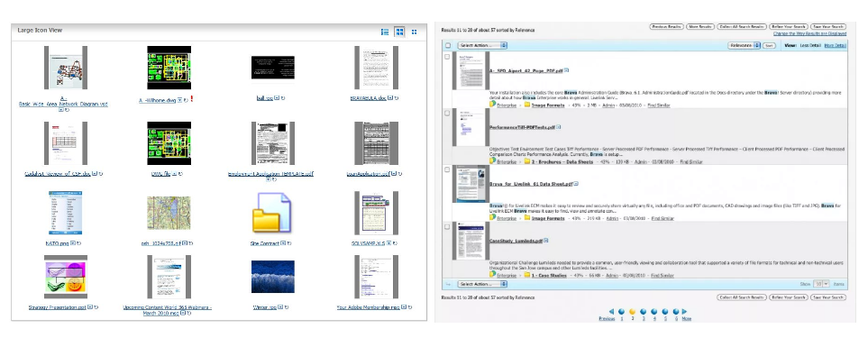
Task: Open functions menu for BRAVAEULA.doc
Action: [x=389, y=97]
